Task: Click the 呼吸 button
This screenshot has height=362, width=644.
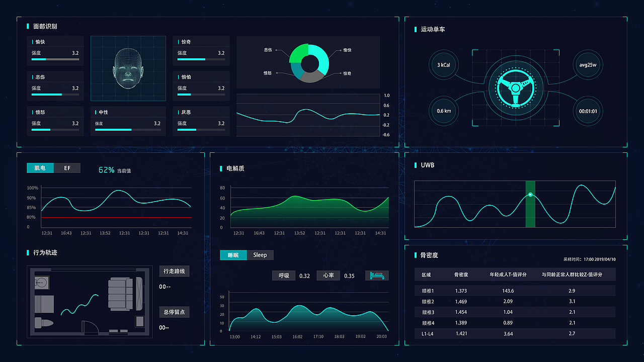Action: (x=284, y=276)
